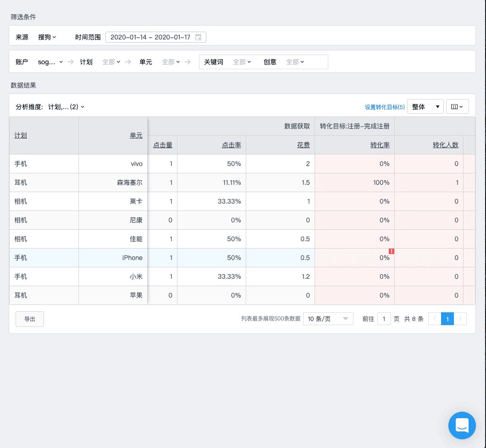
Task: Expand the 来源 搜狗 dropdown
Action: [47, 37]
